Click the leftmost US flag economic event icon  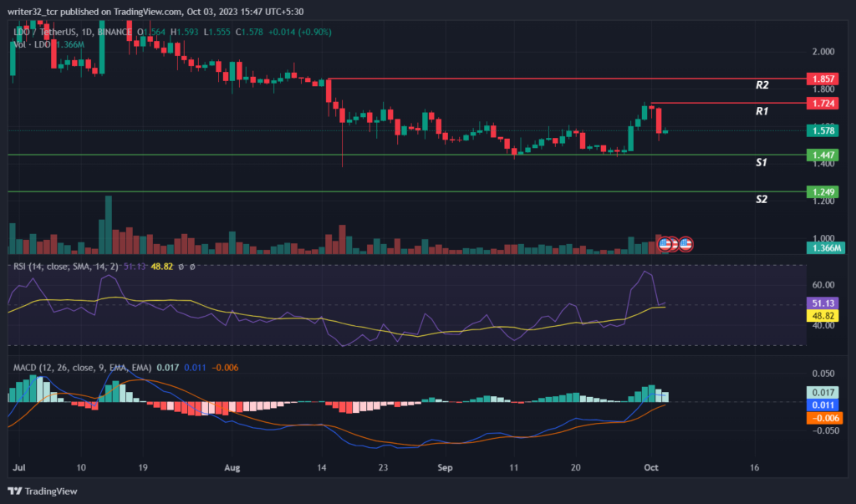coord(665,245)
